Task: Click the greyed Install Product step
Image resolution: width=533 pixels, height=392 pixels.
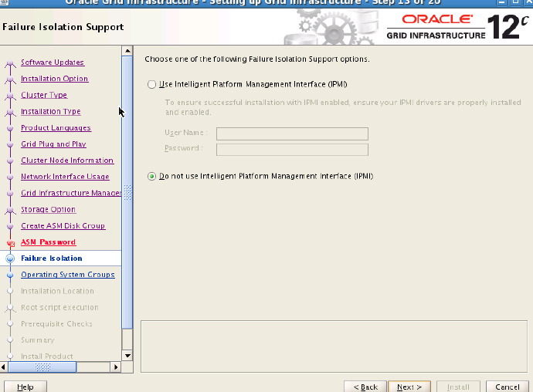Action: click(x=47, y=357)
